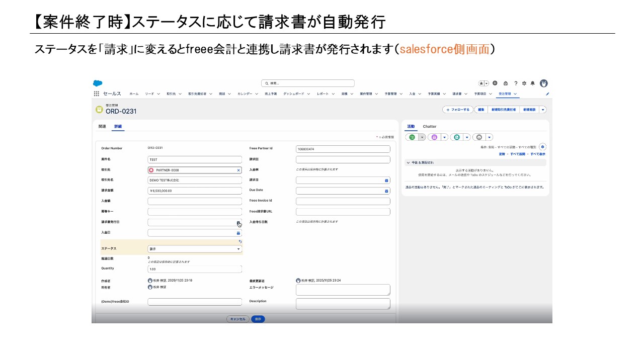Click the 保存 button
644x362 pixels.
tap(258, 319)
